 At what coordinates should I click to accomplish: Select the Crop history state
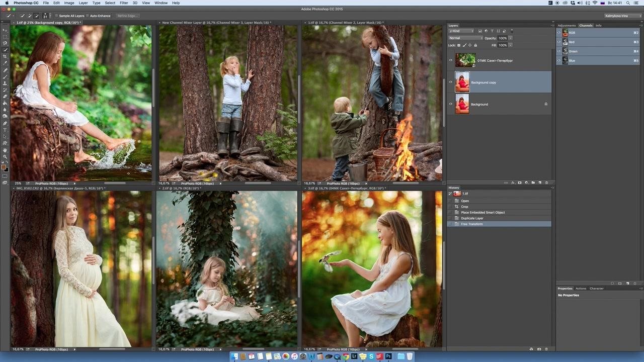tap(464, 207)
